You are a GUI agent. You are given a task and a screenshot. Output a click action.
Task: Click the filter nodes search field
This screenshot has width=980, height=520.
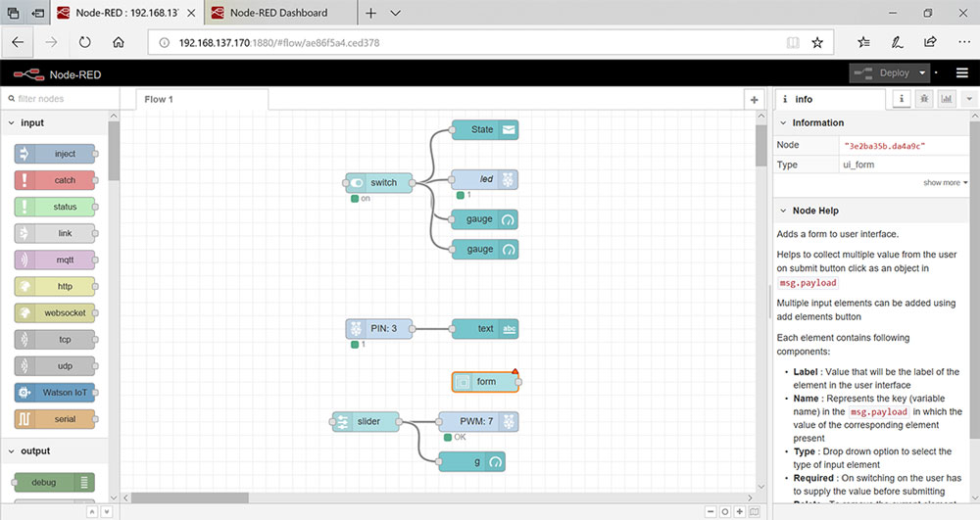click(x=59, y=99)
